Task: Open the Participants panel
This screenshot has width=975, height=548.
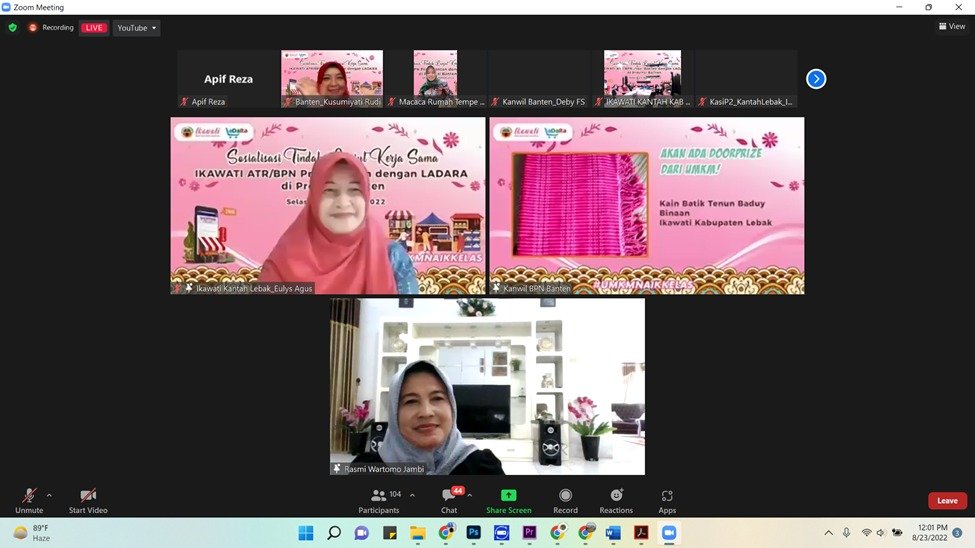Action: pyautogui.click(x=379, y=496)
